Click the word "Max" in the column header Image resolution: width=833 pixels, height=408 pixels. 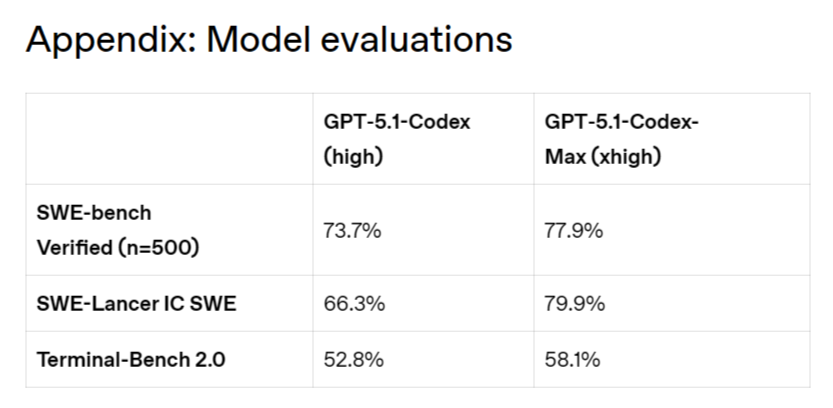point(565,157)
